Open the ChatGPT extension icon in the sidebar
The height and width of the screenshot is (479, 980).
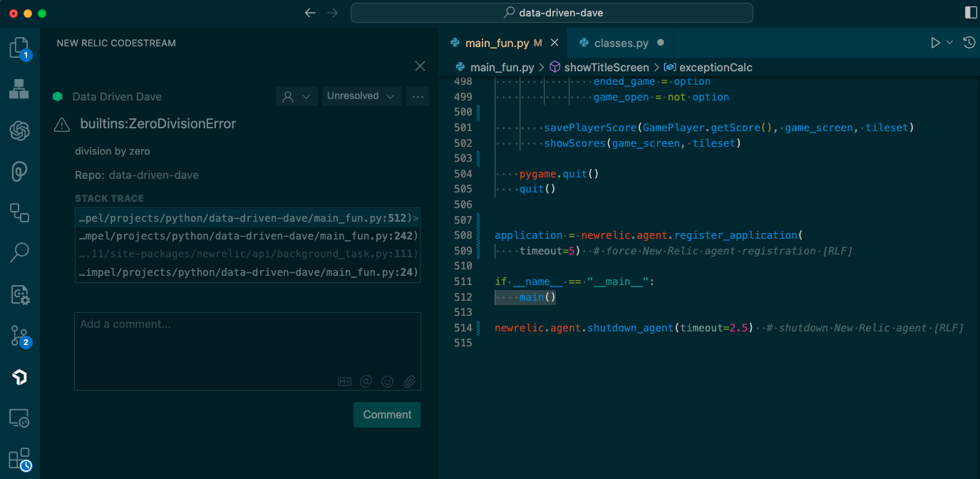click(19, 130)
